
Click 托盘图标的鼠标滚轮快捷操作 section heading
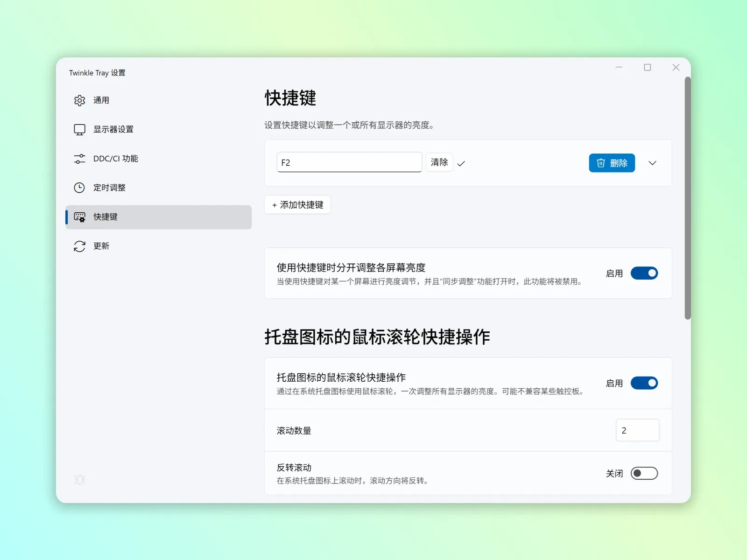[x=377, y=337]
